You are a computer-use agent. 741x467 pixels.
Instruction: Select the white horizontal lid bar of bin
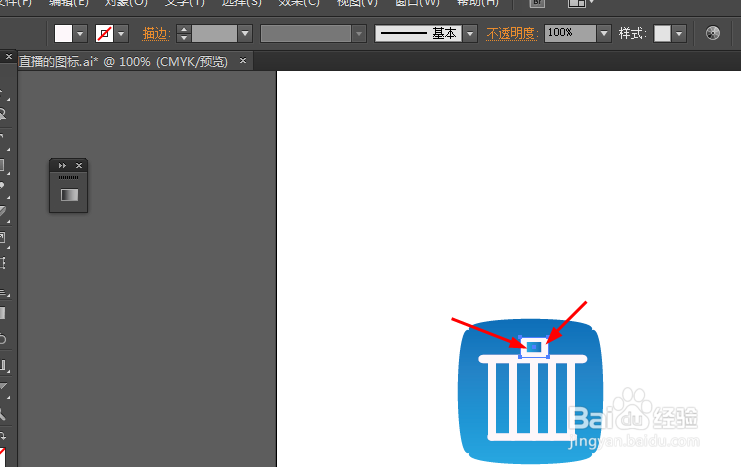coord(533,359)
